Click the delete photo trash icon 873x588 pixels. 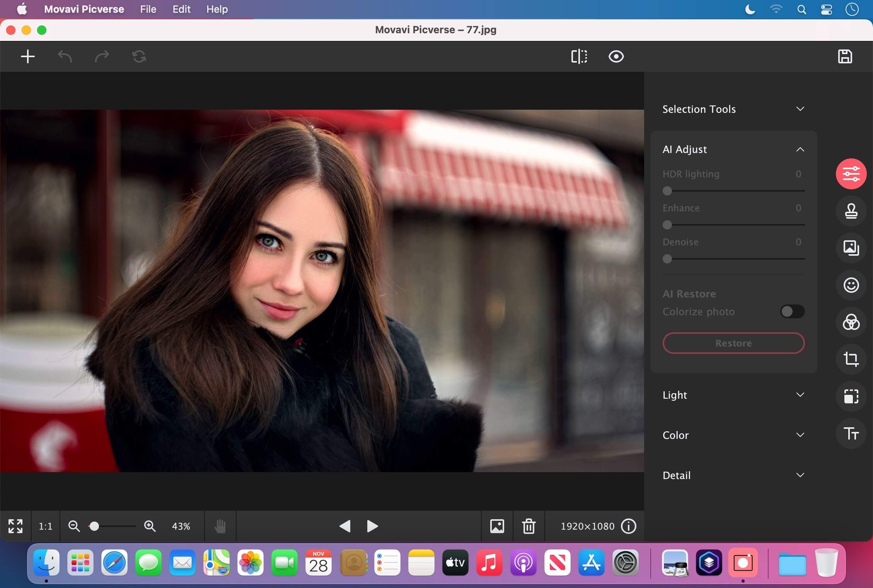529,526
